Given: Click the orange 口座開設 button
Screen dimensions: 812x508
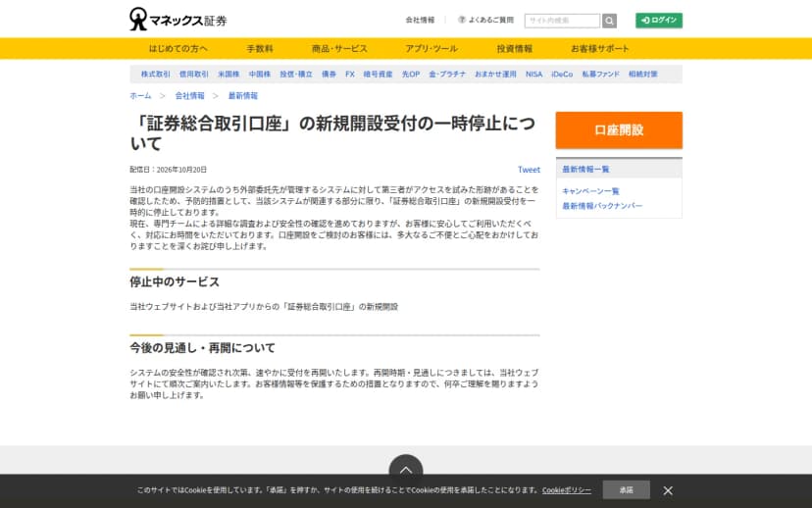Looking at the screenshot, I should point(619,130).
